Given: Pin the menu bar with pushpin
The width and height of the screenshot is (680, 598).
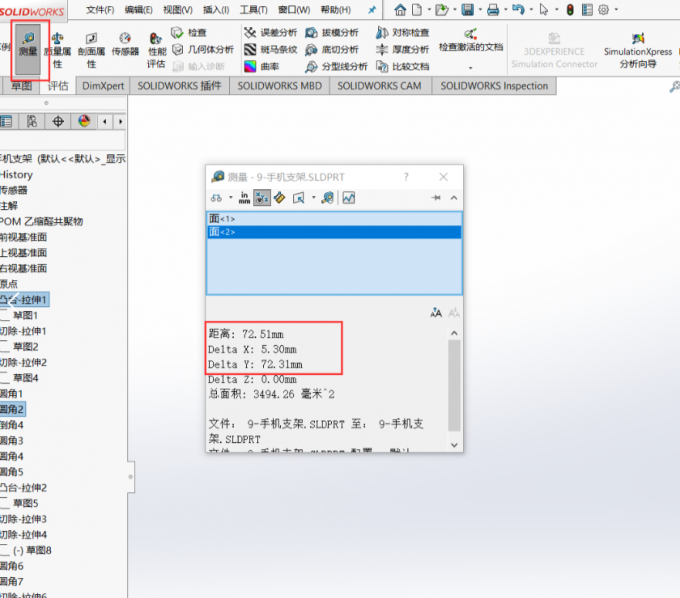Looking at the screenshot, I should pos(372,10).
